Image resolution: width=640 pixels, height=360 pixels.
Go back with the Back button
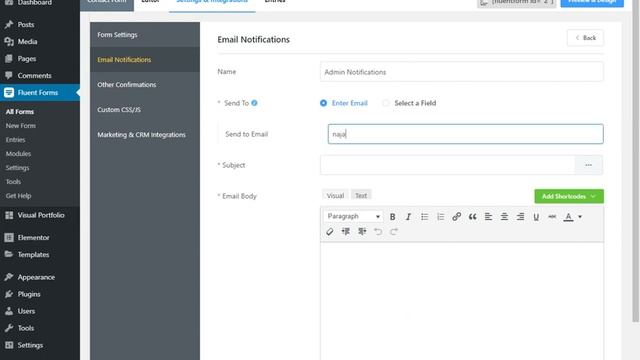(585, 38)
